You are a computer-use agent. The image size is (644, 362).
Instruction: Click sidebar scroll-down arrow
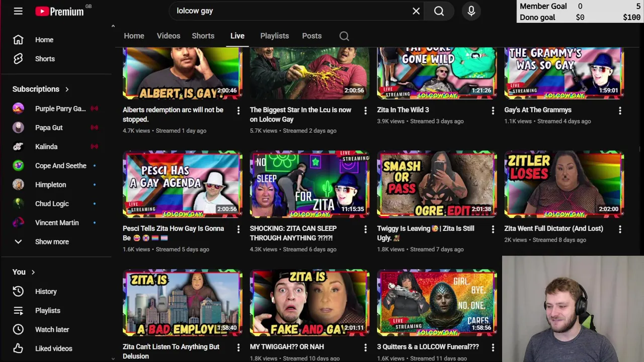[113, 358]
